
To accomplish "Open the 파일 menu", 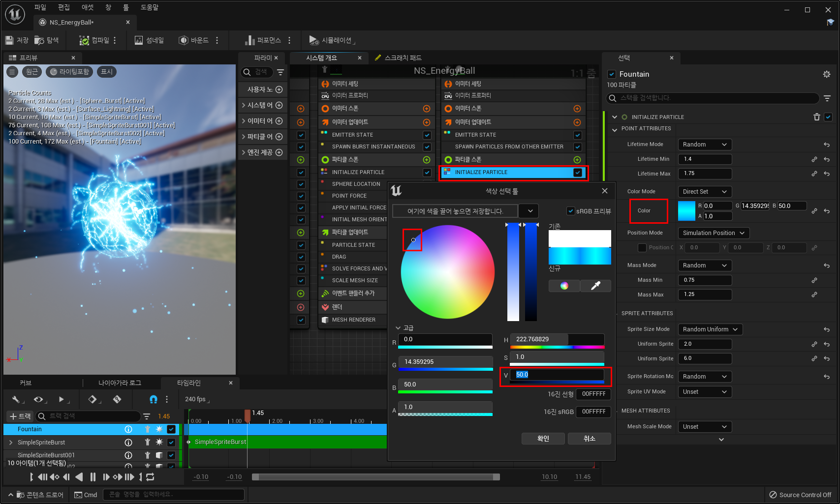I will pos(40,7).
